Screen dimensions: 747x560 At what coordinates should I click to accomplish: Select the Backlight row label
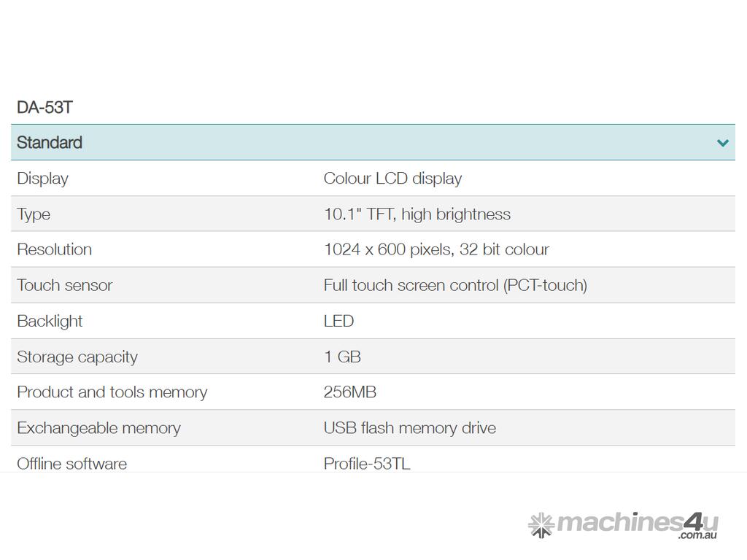(50, 321)
